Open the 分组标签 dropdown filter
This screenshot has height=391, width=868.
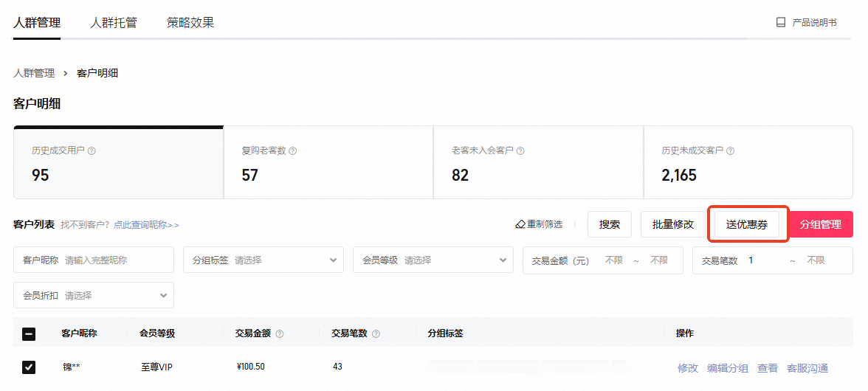pyautogui.click(x=263, y=260)
